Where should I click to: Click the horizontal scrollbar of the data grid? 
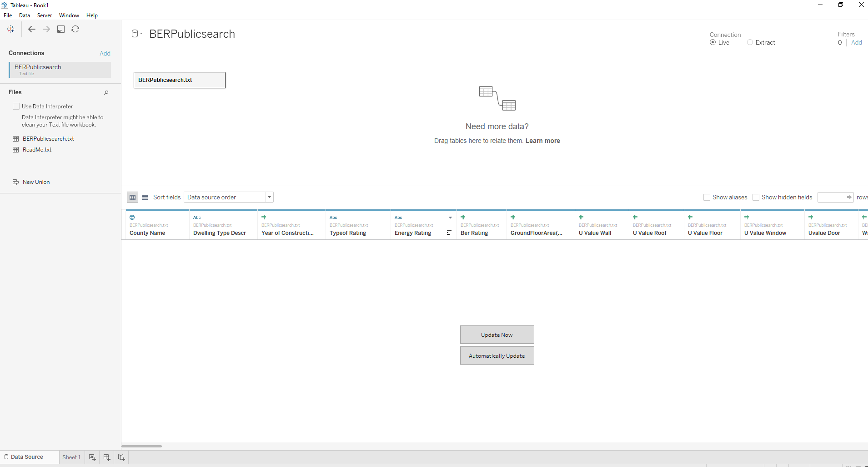(141, 446)
